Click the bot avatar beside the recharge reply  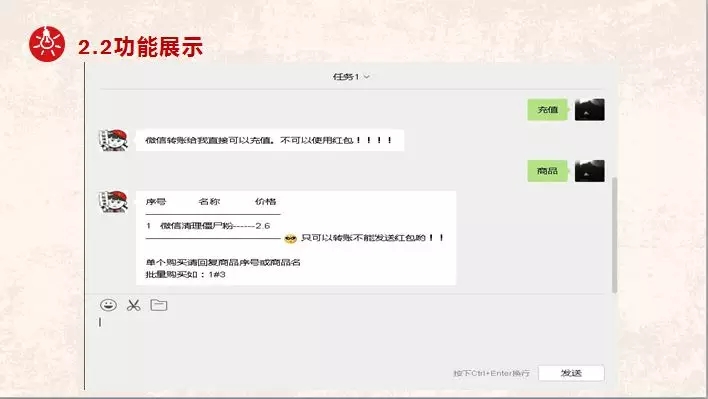point(113,140)
